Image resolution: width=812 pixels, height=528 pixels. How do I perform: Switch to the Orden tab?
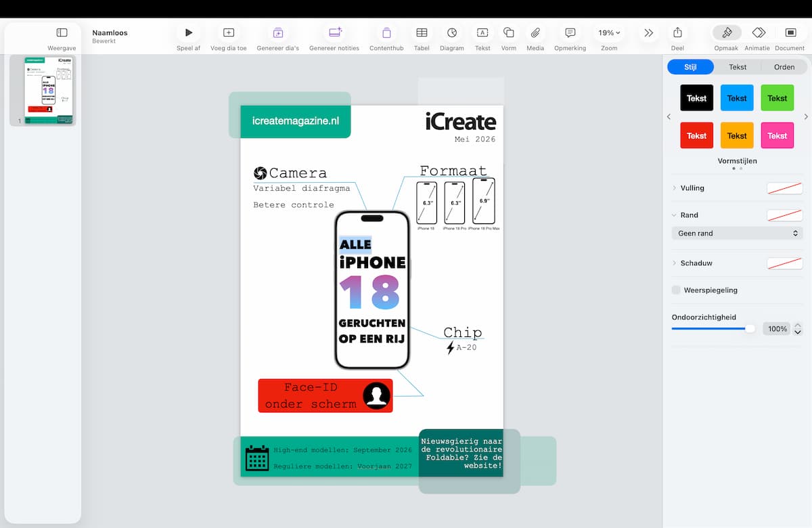[x=784, y=67]
